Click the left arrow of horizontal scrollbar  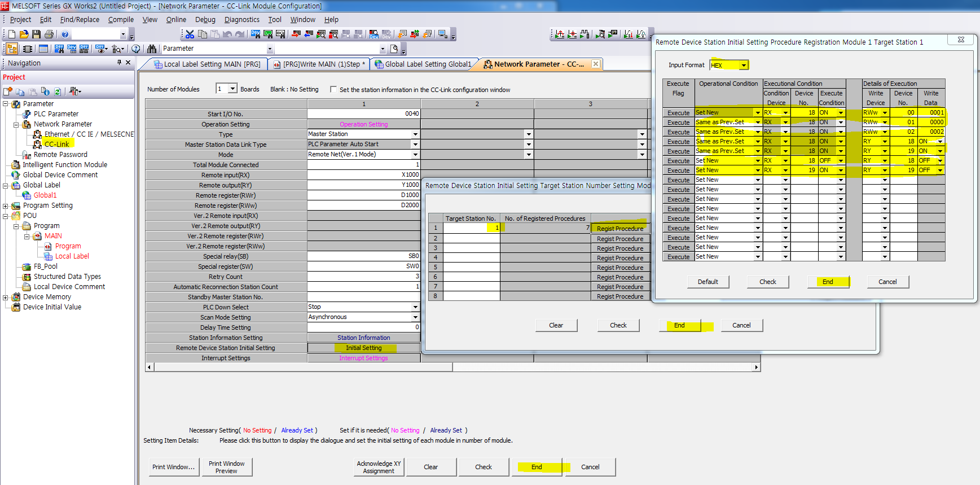(x=150, y=368)
